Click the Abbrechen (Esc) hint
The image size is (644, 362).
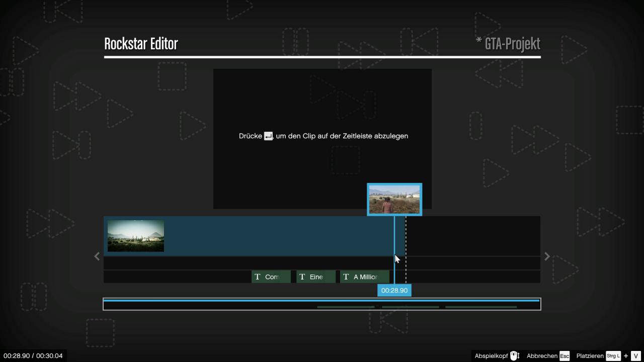[548, 356]
